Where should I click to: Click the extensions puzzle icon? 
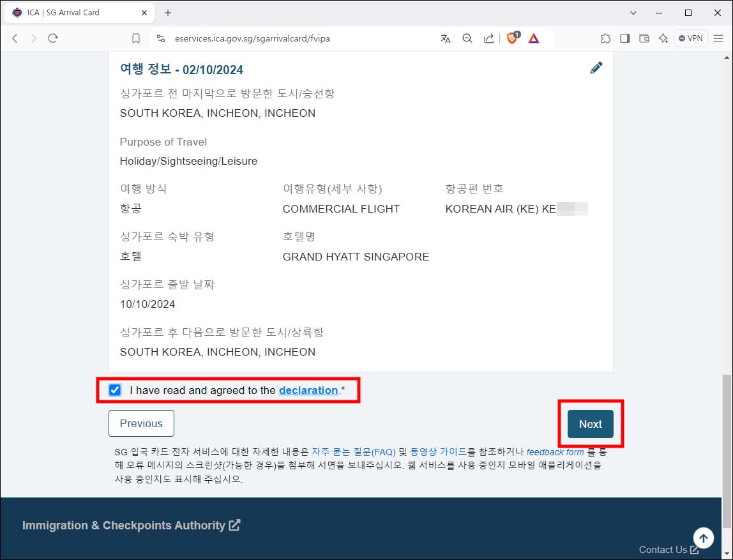pos(605,38)
